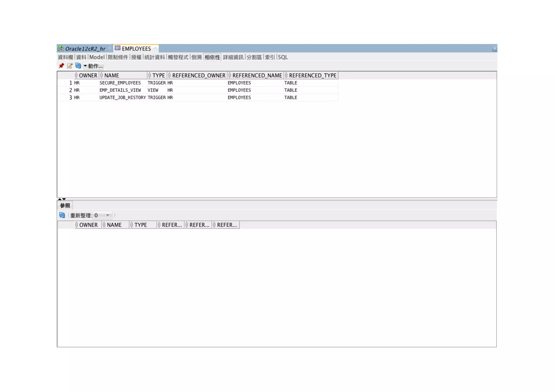Select row number 1 in top grid
The image size is (555, 392).
click(66, 83)
